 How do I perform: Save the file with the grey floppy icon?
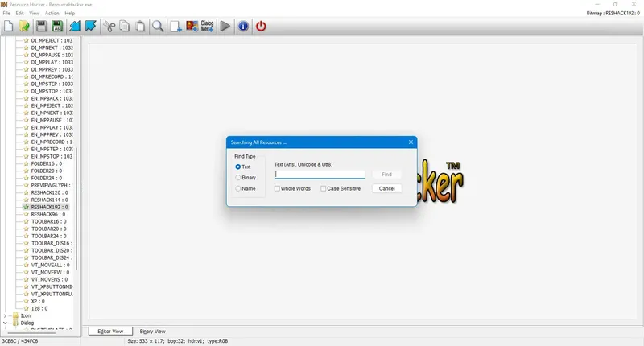pos(42,27)
